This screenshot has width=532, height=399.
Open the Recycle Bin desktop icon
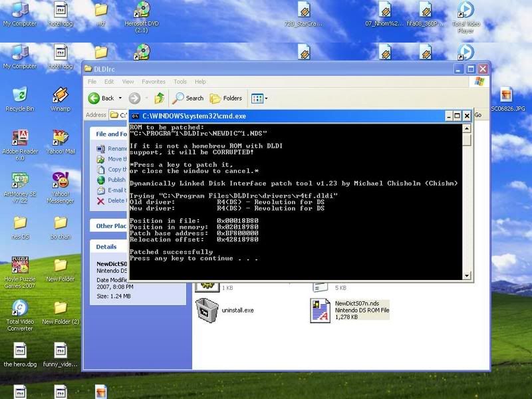pos(20,98)
